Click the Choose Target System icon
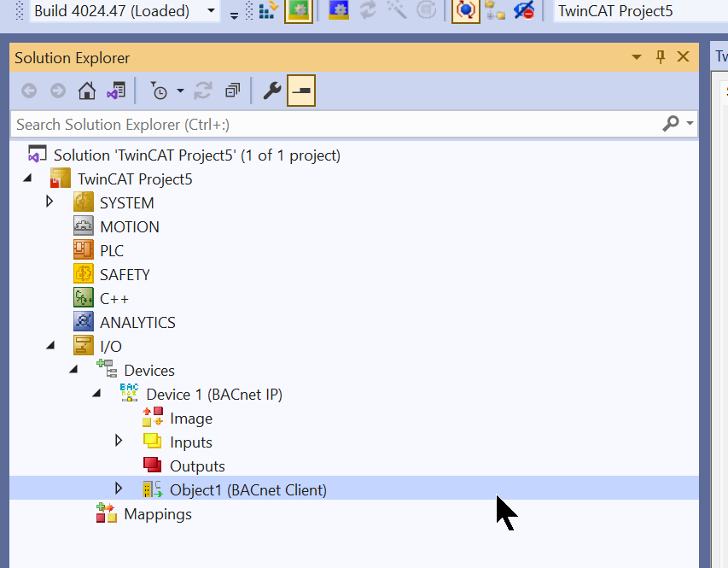Viewport: 728px width, 568px height. click(495, 10)
